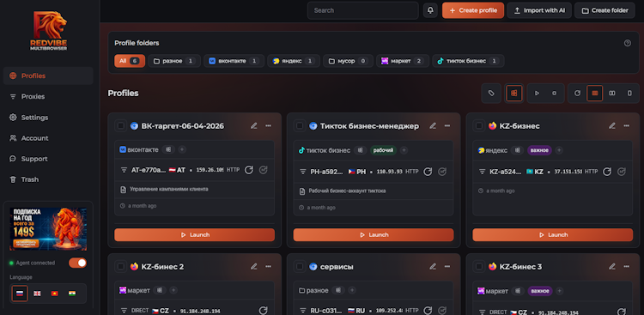Viewport: 644px width, 315px height.
Task: Add a tag plus icon in сервисы card
Action: point(352,290)
